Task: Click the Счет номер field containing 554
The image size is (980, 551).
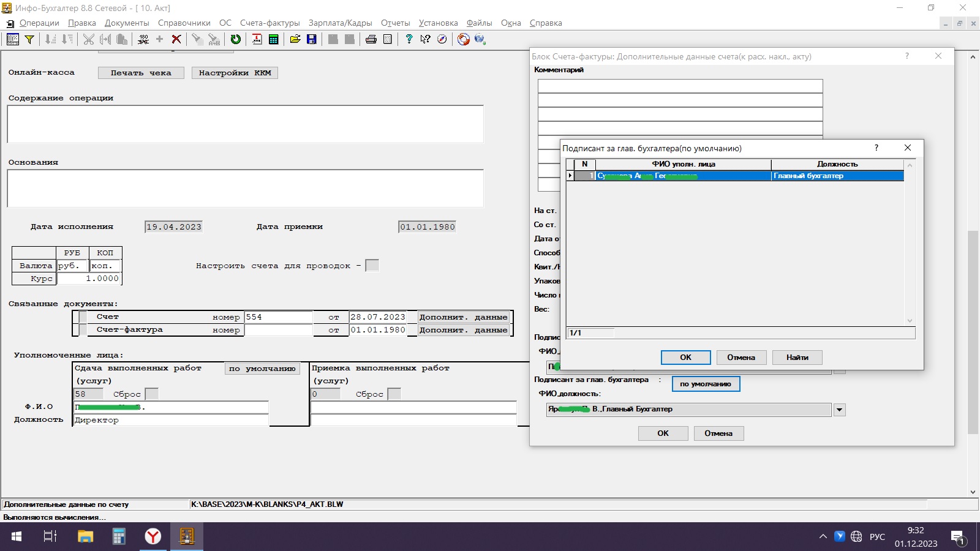Action: pyautogui.click(x=278, y=317)
